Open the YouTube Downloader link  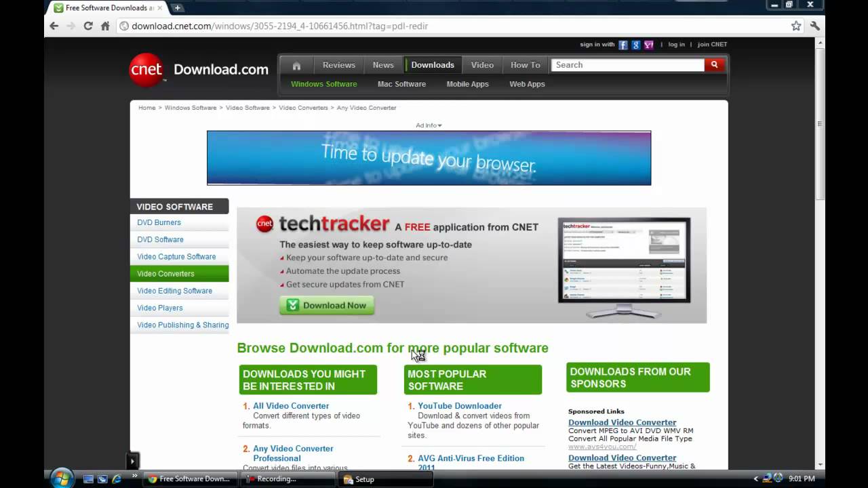460,406
